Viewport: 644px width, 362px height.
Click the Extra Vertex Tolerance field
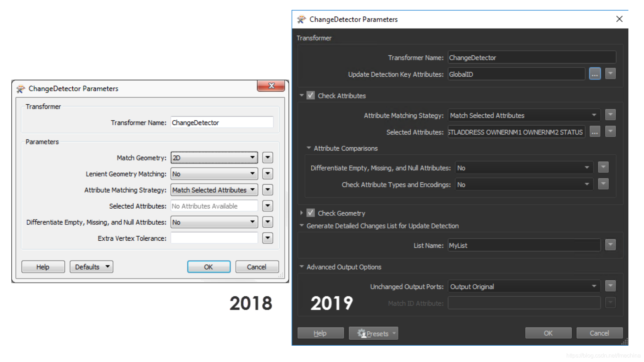[214, 238]
